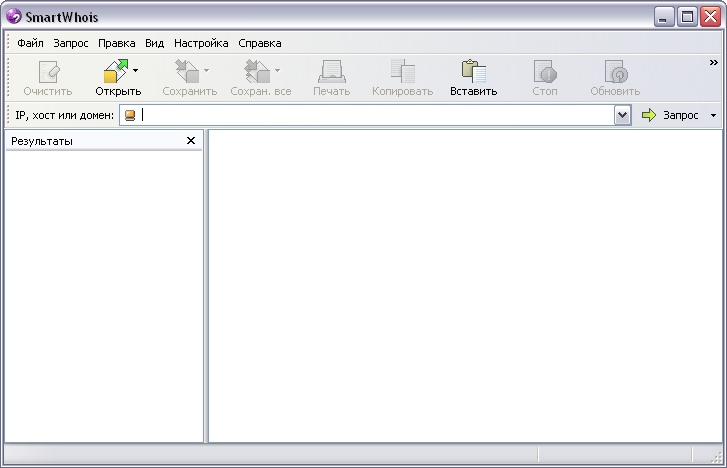Click the computer icon in the address field
The width and height of the screenshot is (727, 468).
point(130,115)
